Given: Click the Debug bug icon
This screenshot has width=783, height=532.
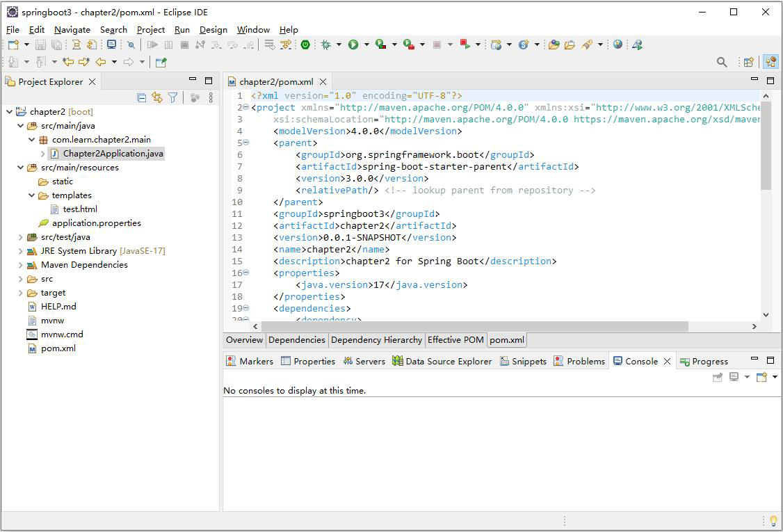Looking at the screenshot, I should [x=326, y=45].
